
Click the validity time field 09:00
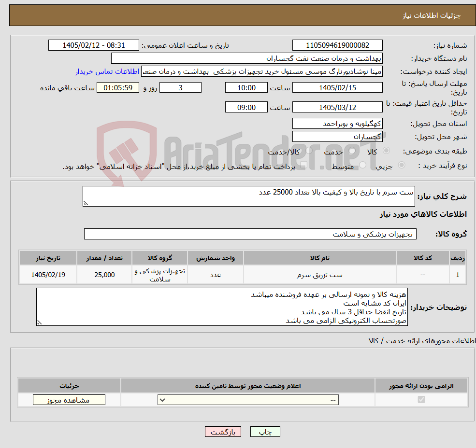point(246,107)
